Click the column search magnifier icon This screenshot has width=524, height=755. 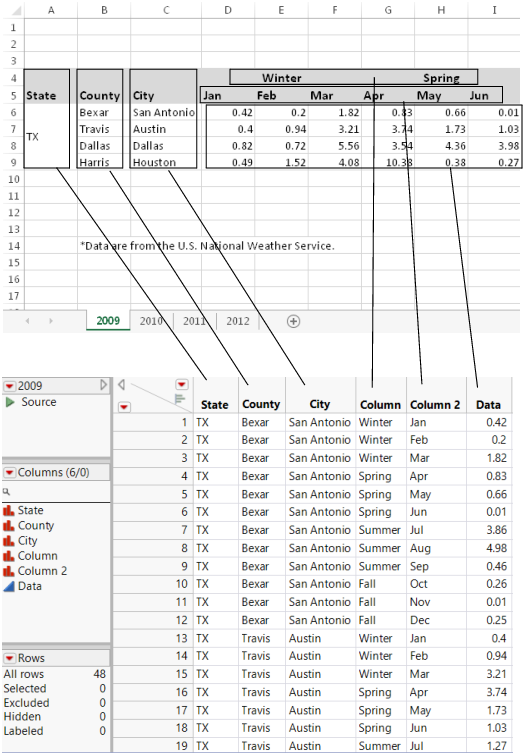click(x=6, y=492)
